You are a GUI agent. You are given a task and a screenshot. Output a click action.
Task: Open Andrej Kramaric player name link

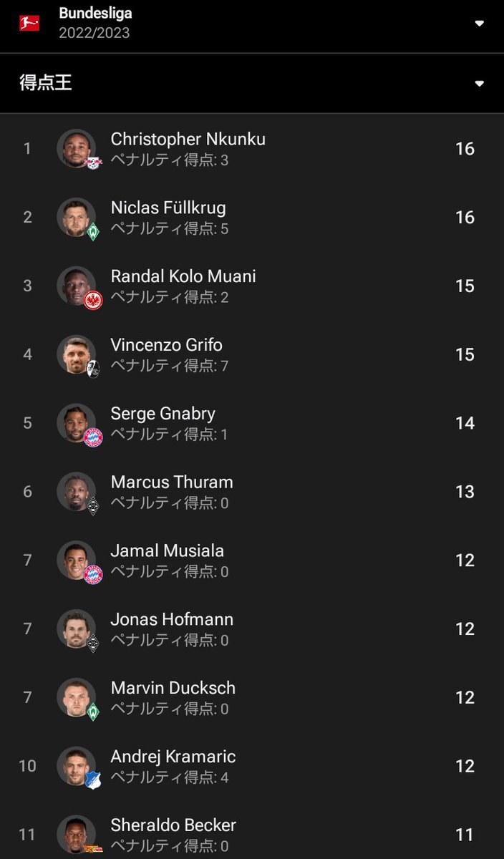[x=173, y=757]
